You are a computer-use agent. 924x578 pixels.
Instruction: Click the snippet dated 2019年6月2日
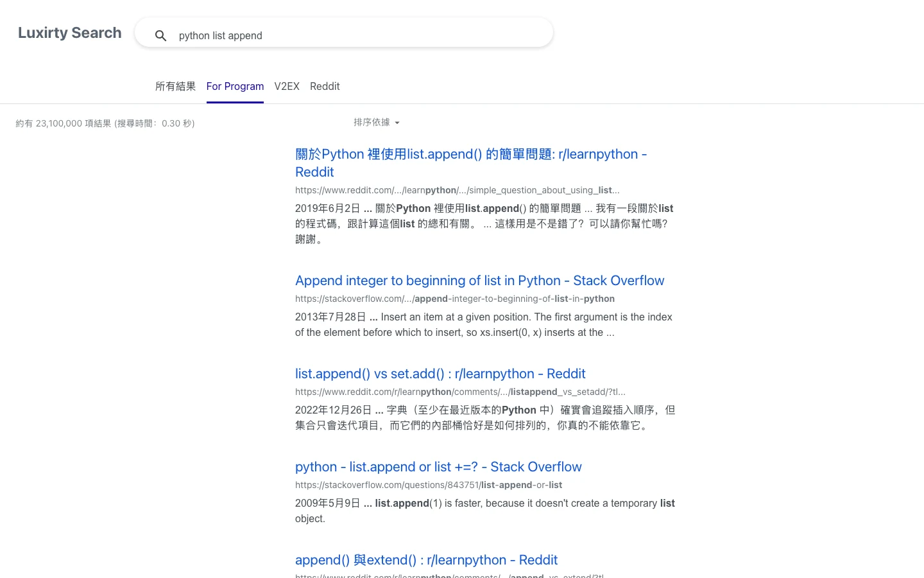(x=484, y=223)
